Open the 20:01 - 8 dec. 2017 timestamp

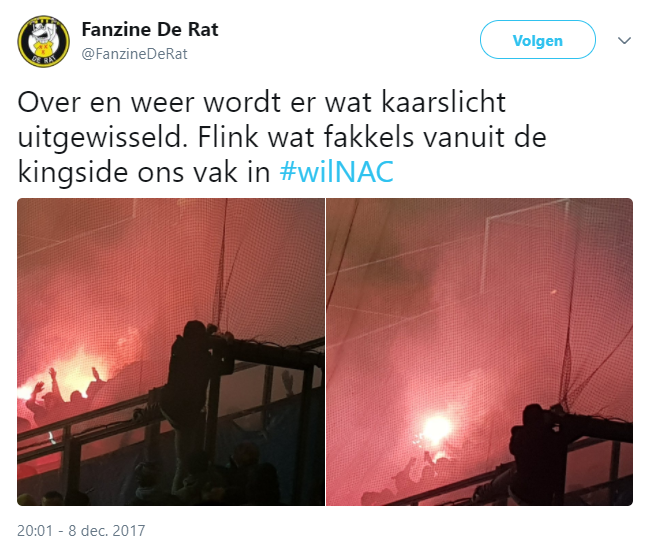(81, 531)
